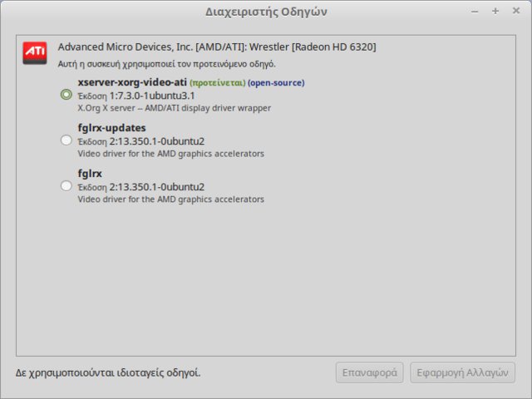Click the Advanced Micro Devices device title
The width and height of the screenshot is (532, 399).
tap(217, 47)
